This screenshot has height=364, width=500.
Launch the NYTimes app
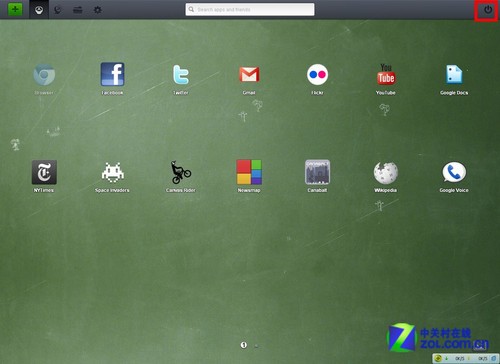tap(44, 172)
